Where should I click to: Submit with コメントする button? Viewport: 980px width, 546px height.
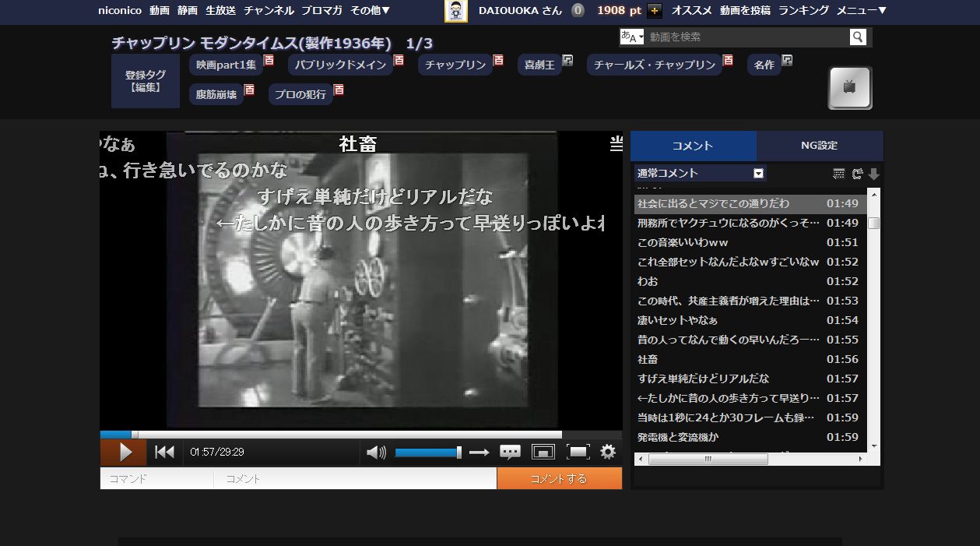[x=559, y=478]
